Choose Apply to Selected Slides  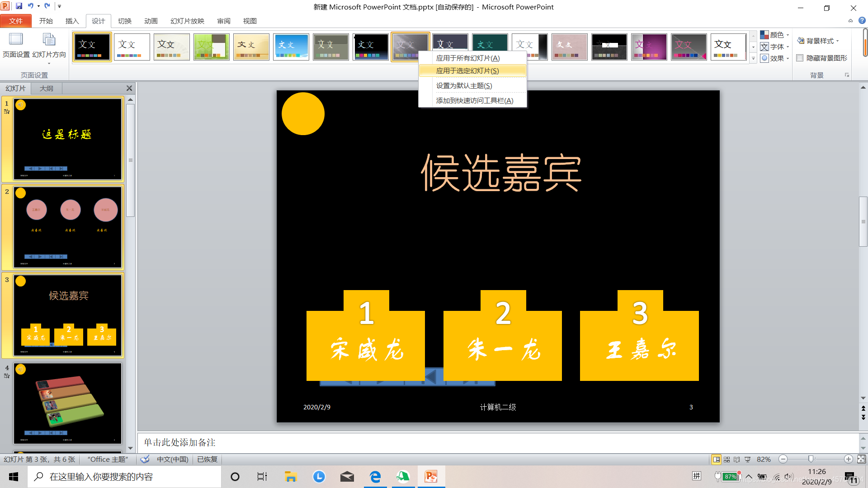[467, 70]
